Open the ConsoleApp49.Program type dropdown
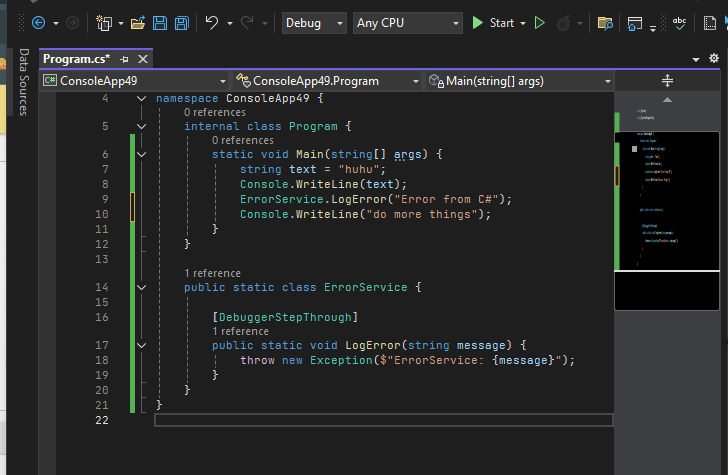The image size is (728, 475). 327,81
